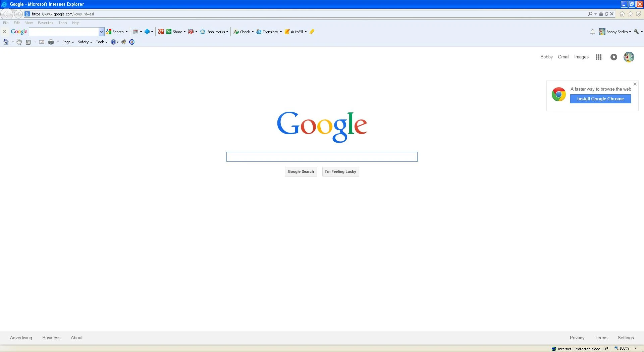
Task: Open the Favorites star icon
Action: tap(631, 14)
